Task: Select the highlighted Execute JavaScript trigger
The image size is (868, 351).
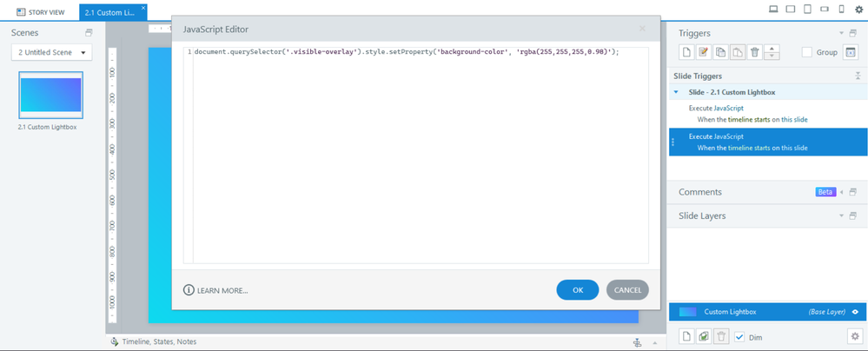Action: [768, 142]
